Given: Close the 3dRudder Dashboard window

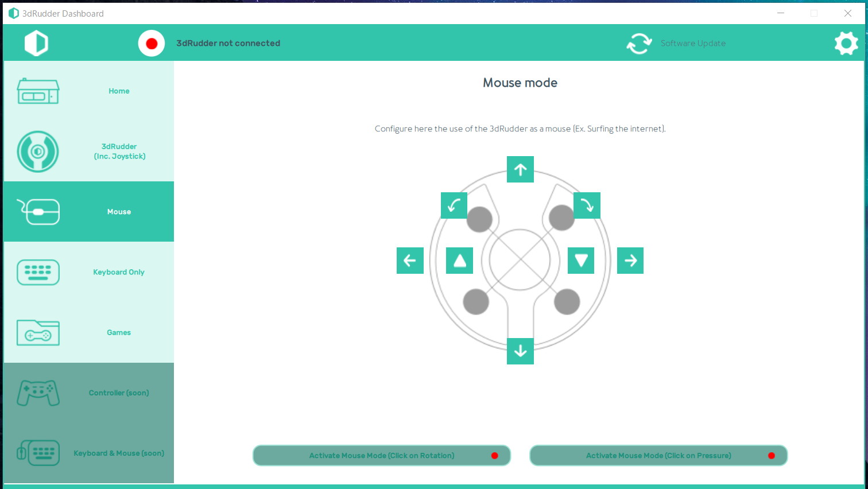Looking at the screenshot, I should 847,13.
